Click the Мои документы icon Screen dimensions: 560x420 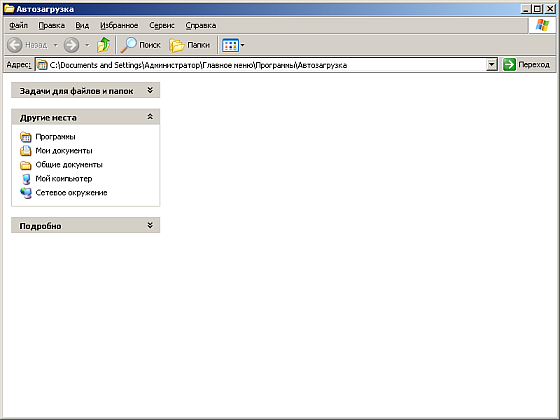tap(26, 151)
